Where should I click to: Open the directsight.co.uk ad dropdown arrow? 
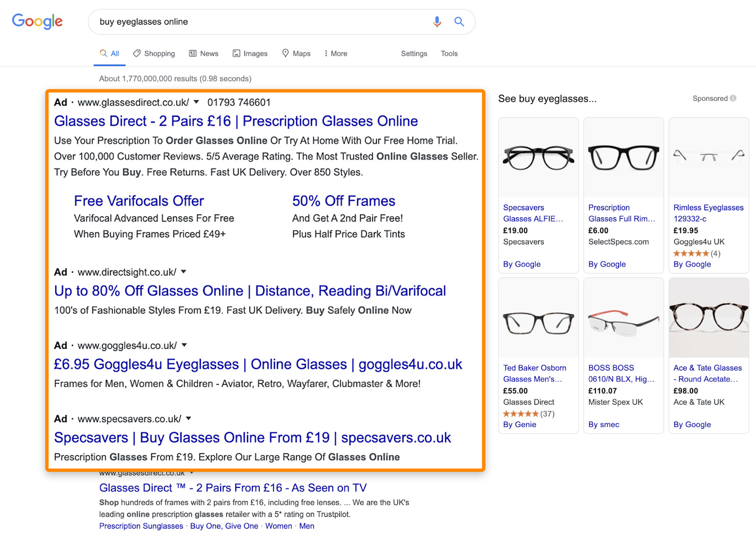pos(183,272)
